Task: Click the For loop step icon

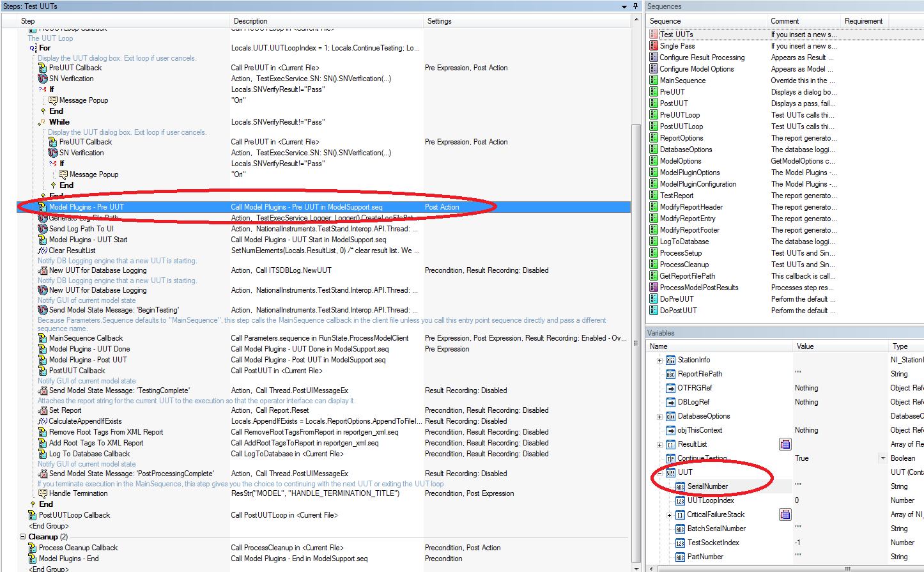Action: [x=33, y=48]
